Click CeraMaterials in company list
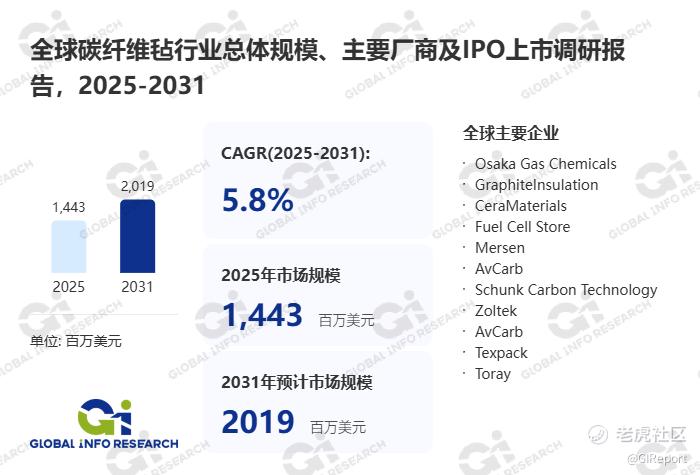 tap(521, 205)
